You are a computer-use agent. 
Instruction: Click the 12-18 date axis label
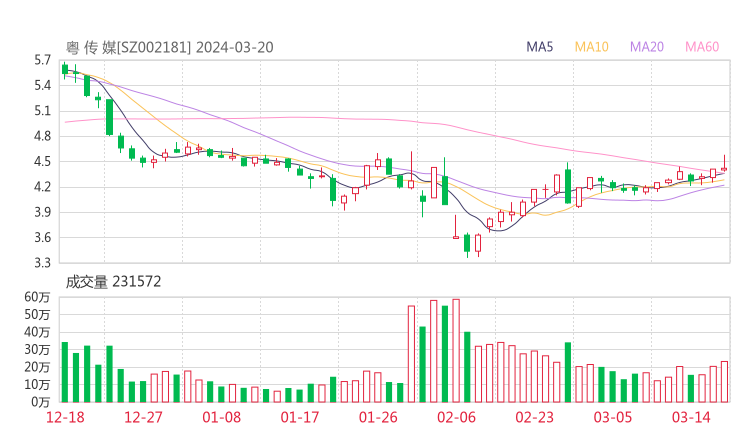(65, 417)
